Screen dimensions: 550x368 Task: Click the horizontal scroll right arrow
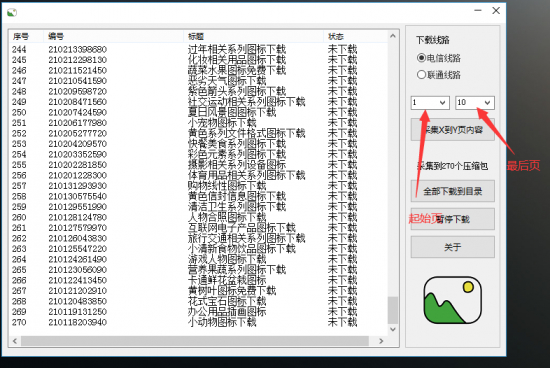381,341
